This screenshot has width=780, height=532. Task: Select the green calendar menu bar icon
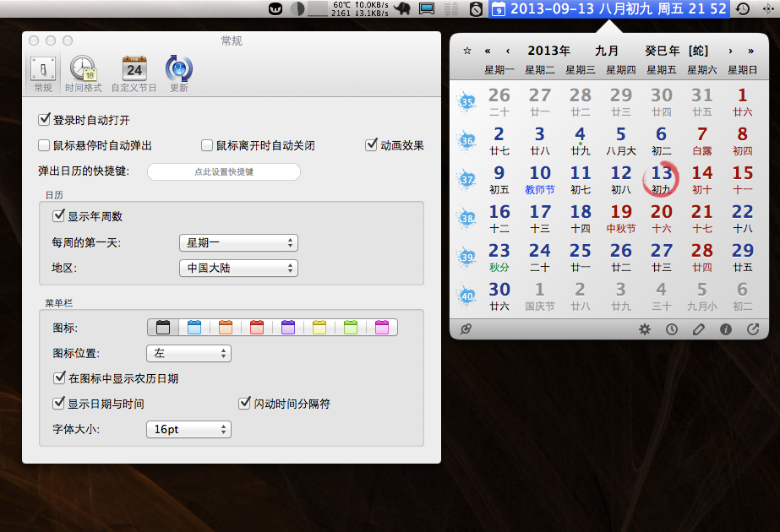pos(351,327)
